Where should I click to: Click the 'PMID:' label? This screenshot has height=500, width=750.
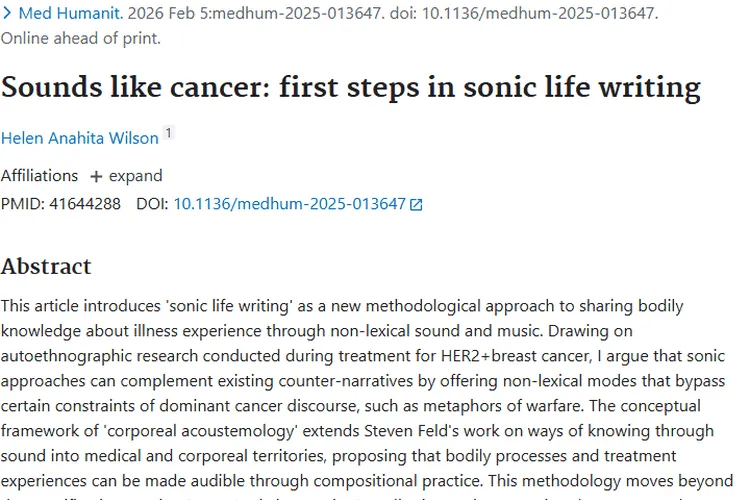(x=23, y=203)
